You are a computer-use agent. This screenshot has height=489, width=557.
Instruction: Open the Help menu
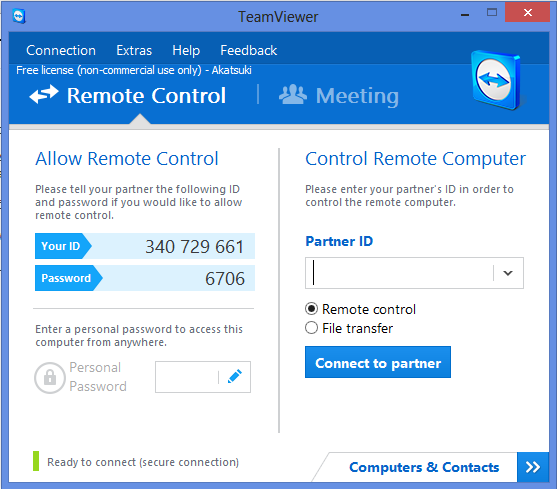coord(186,50)
